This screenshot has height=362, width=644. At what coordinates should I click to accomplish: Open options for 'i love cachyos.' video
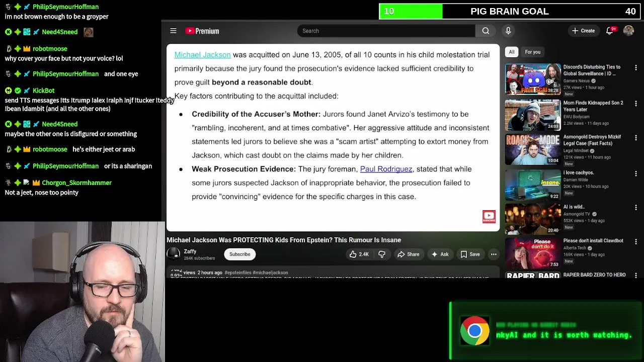(636, 173)
